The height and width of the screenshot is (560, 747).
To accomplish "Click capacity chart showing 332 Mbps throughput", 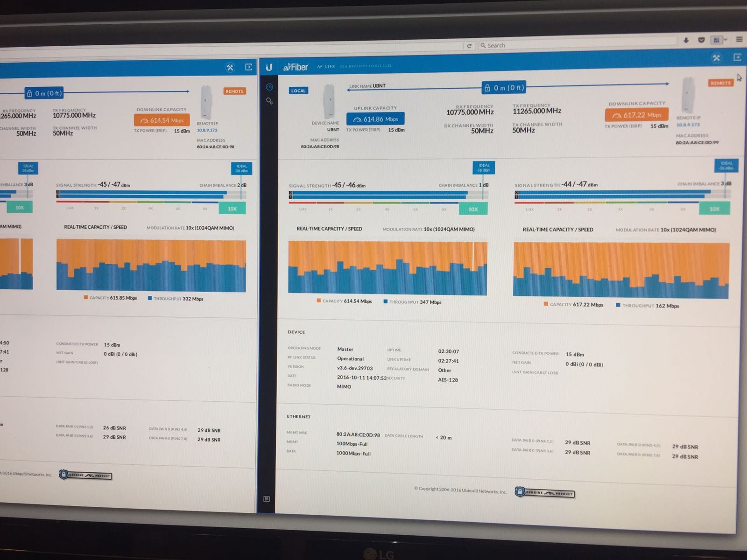I will [151, 266].
